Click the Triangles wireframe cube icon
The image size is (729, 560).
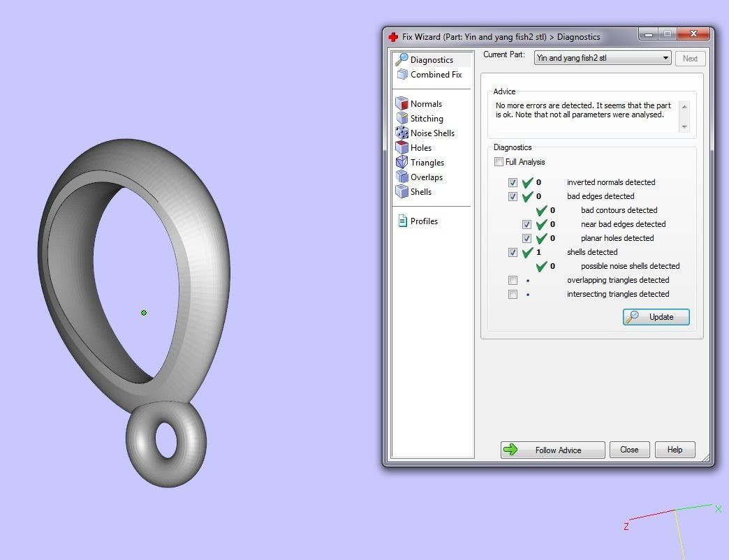[402, 162]
